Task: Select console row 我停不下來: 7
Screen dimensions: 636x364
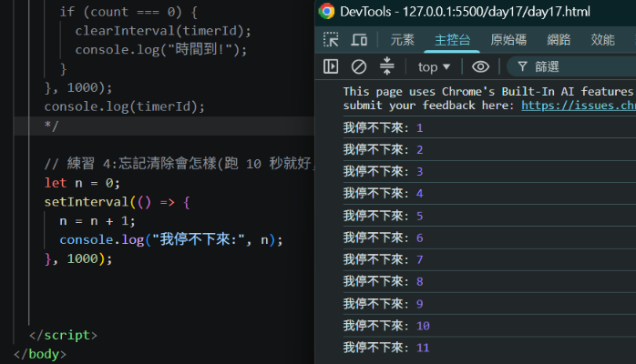Action: coord(489,259)
